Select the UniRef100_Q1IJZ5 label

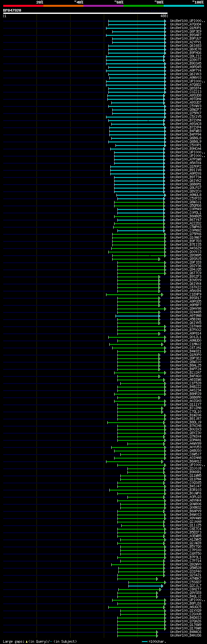coord(186,525)
